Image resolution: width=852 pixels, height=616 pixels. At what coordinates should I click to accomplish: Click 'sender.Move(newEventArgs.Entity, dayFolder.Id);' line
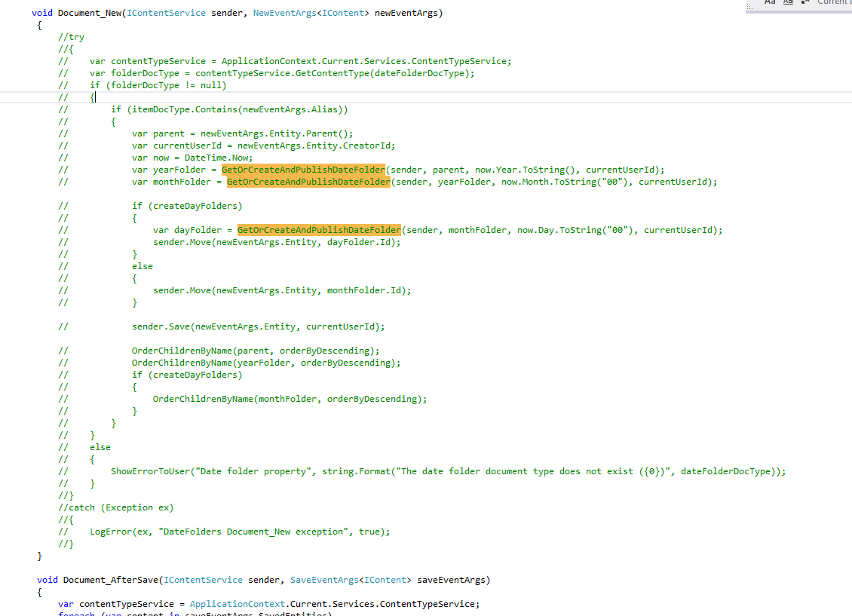(x=277, y=242)
